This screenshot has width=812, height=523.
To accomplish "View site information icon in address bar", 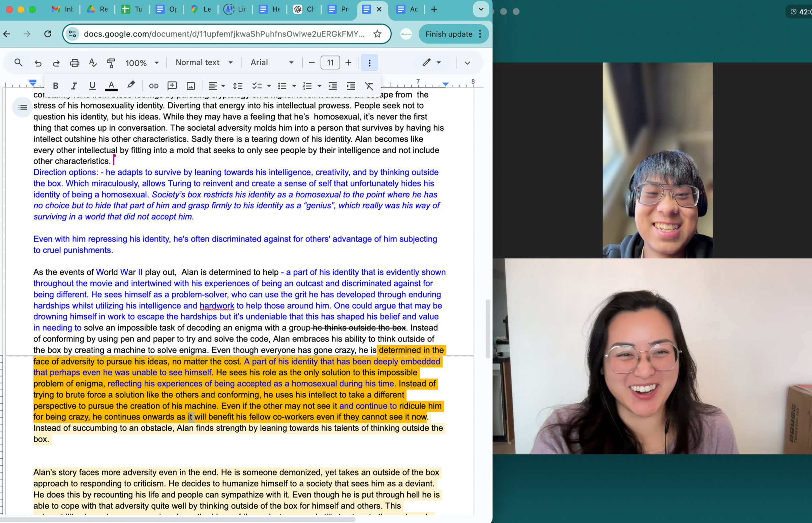I will (72, 34).
